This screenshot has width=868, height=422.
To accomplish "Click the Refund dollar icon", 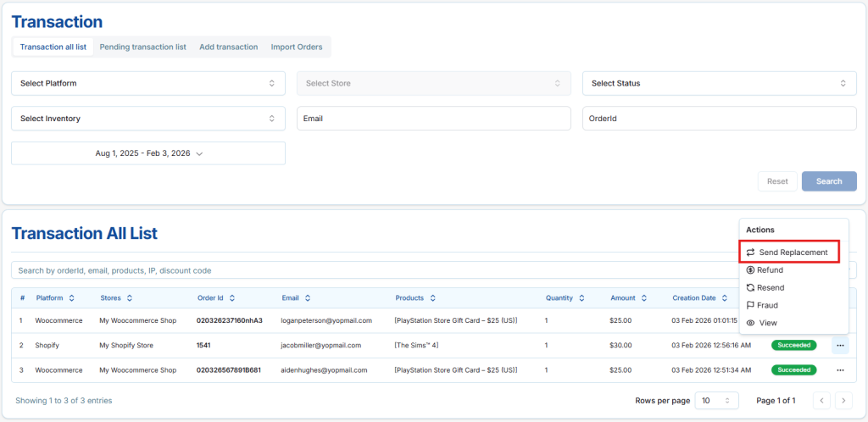I will click(x=750, y=270).
